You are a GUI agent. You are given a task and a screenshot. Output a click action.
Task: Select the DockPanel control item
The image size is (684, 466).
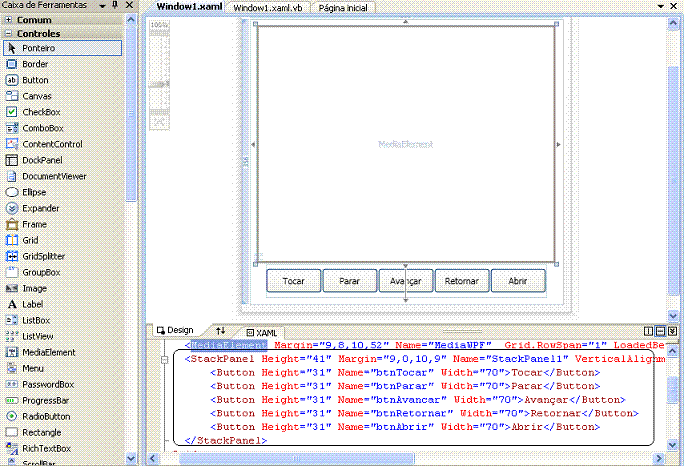(42, 160)
